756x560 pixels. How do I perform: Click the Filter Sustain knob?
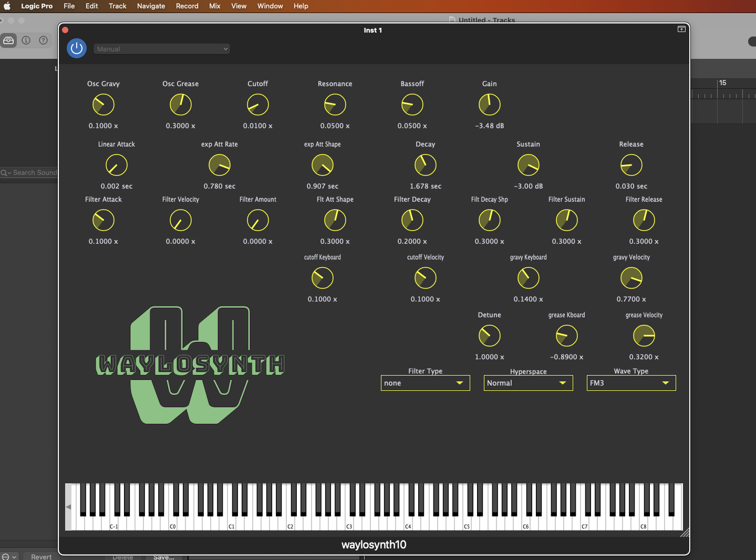[567, 220]
